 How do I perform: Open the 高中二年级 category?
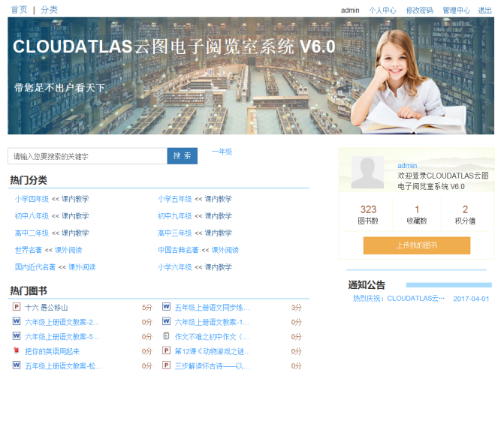[x=32, y=233]
